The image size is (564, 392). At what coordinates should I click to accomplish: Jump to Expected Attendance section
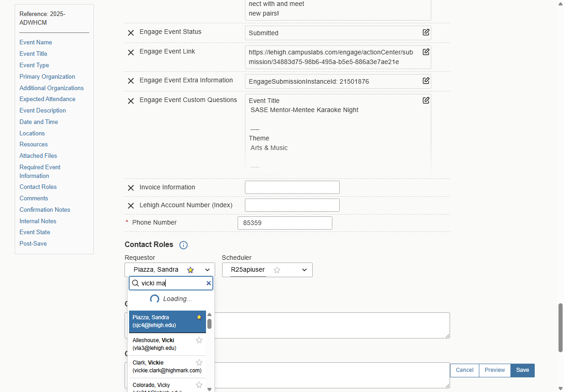coord(48,99)
